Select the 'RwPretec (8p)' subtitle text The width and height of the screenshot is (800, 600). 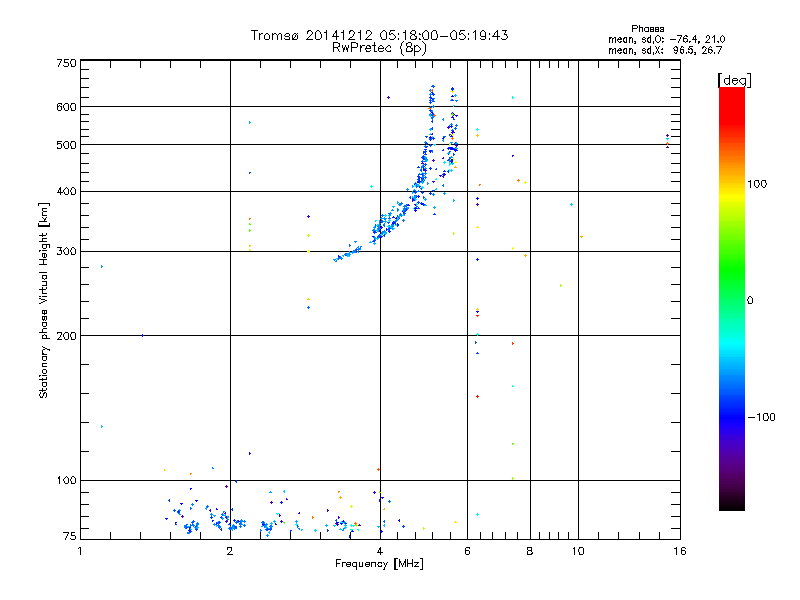click(379, 48)
